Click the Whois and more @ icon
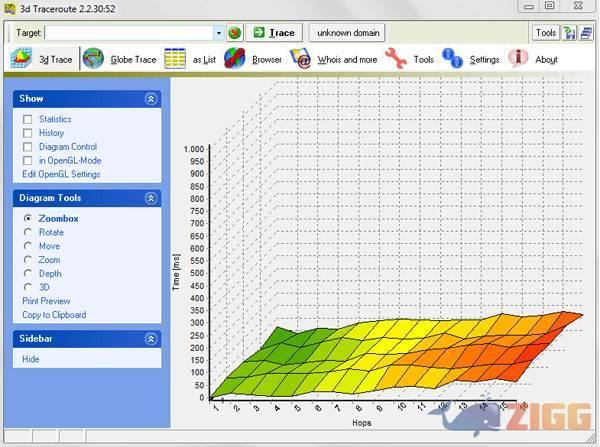This screenshot has width=600, height=447. [300, 59]
